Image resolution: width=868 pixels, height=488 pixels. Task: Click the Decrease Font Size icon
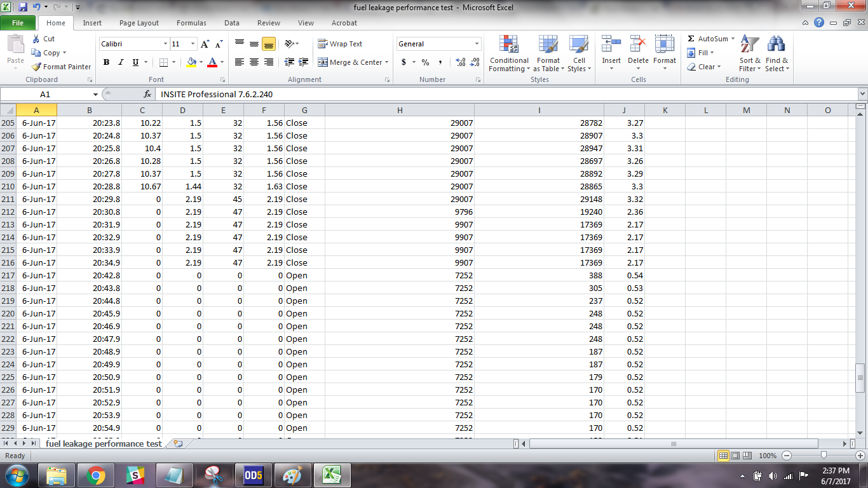[x=219, y=44]
